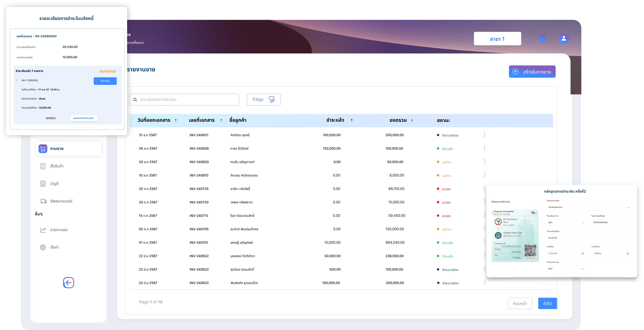Image resolution: width=644 pixels, height=330 pixels.
Task: Click the date field showing 17 ส.ค. 67
Action: click(566, 253)
